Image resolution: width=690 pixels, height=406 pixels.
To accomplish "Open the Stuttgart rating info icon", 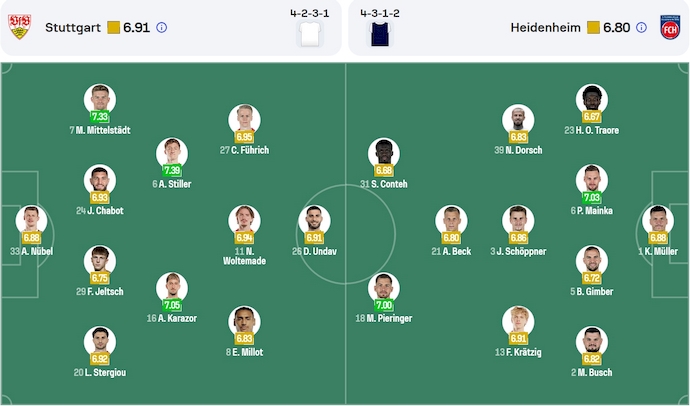I will (x=162, y=28).
